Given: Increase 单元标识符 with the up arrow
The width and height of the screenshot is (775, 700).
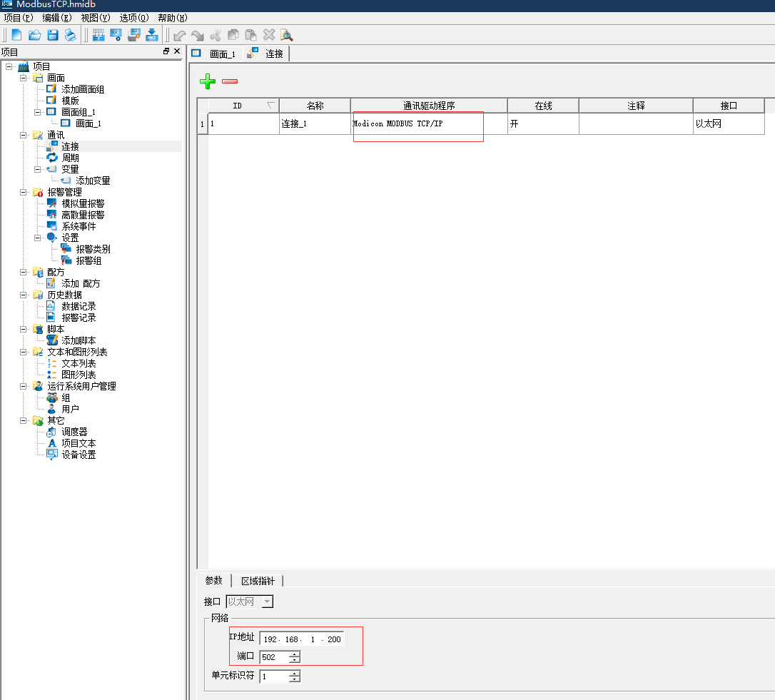Looking at the screenshot, I should (x=295, y=674).
